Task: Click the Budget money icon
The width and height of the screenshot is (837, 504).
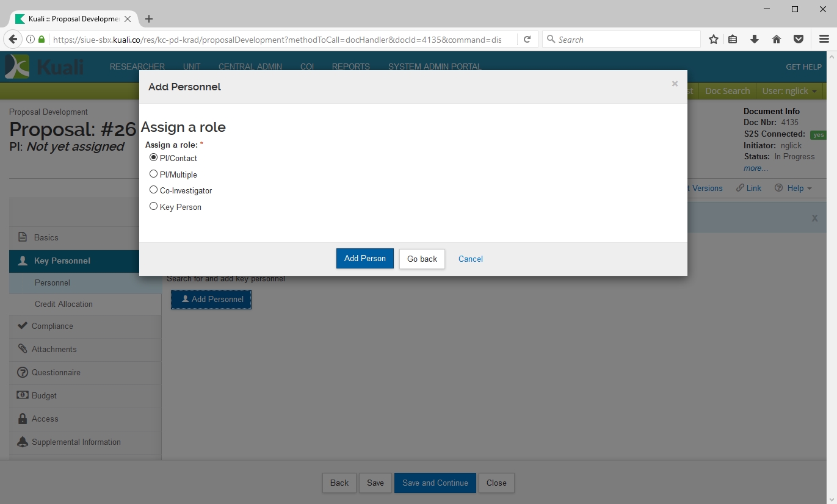Action: 23,395
